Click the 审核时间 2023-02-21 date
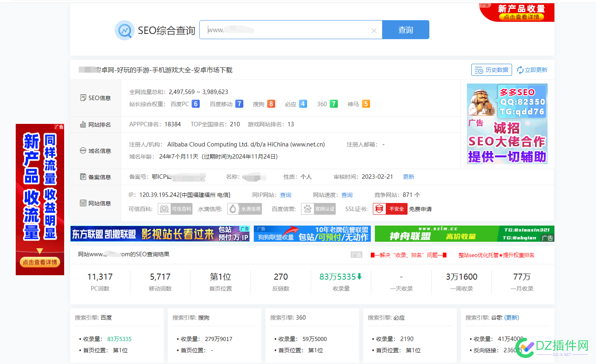Image resolution: width=596 pixels, height=364 pixels. (377, 177)
